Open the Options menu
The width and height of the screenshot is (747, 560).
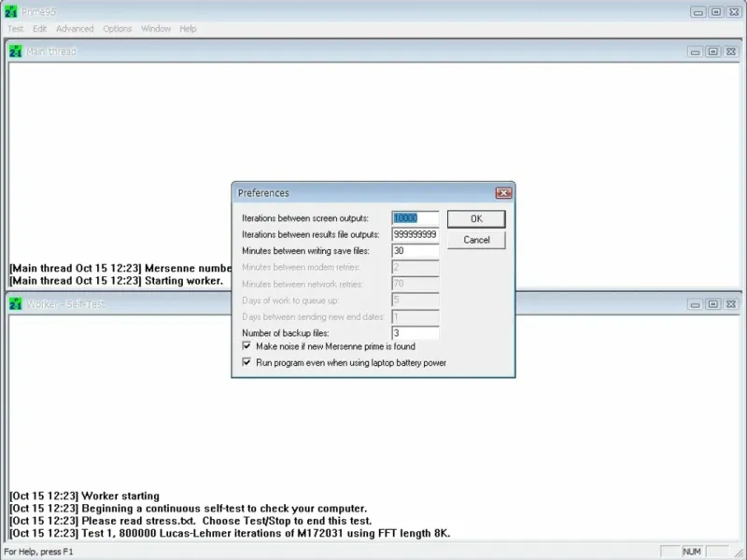click(118, 29)
